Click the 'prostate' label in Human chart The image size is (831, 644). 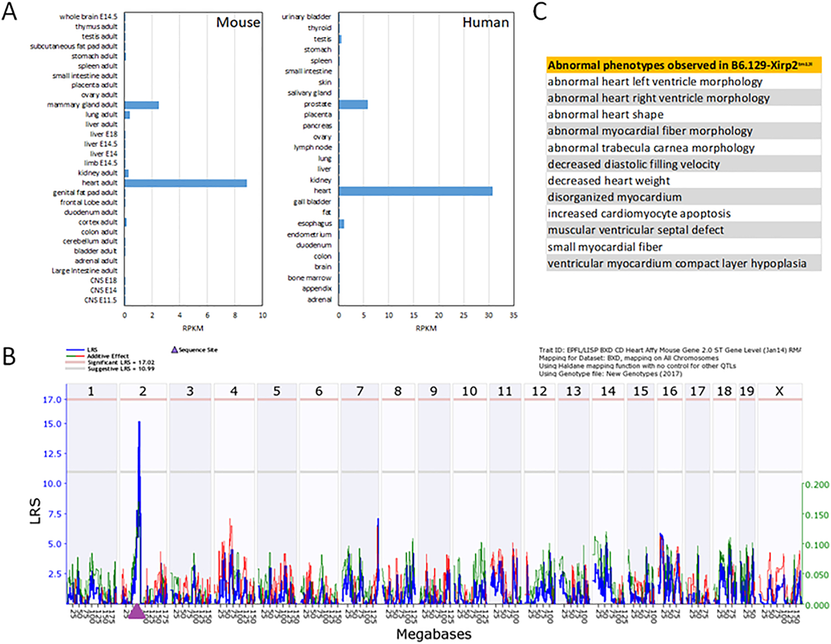pyautogui.click(x=318, y=104)
